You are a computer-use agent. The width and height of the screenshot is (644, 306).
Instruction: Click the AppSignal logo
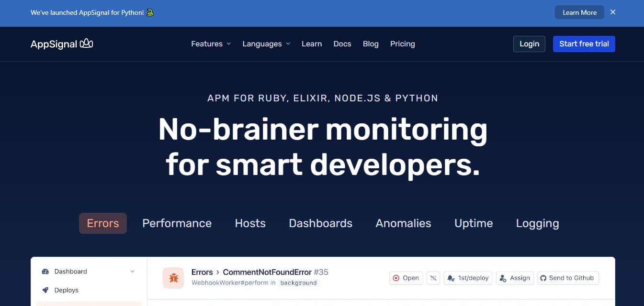(x=62, y=44)
